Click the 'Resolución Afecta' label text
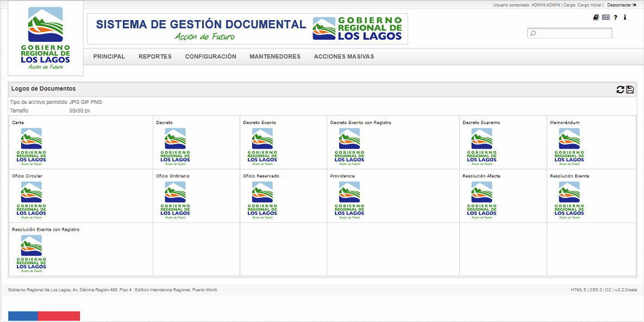This screenshot has width=644, height=322. (x=481, y=176)
